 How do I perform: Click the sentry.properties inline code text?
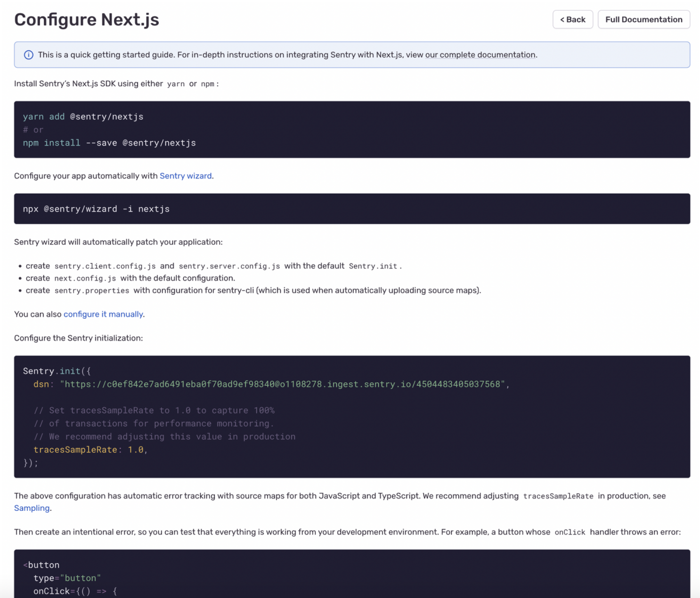coord(92,291)
